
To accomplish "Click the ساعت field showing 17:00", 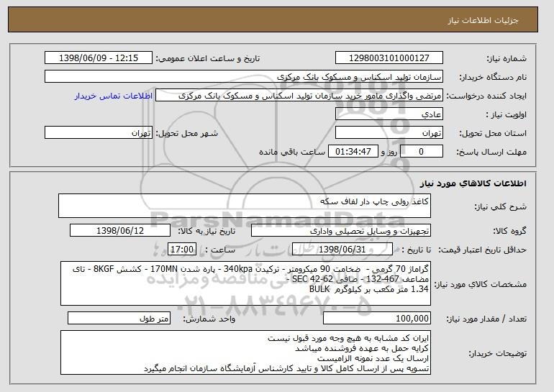I will pyautogui.click(x=182, y=250).
